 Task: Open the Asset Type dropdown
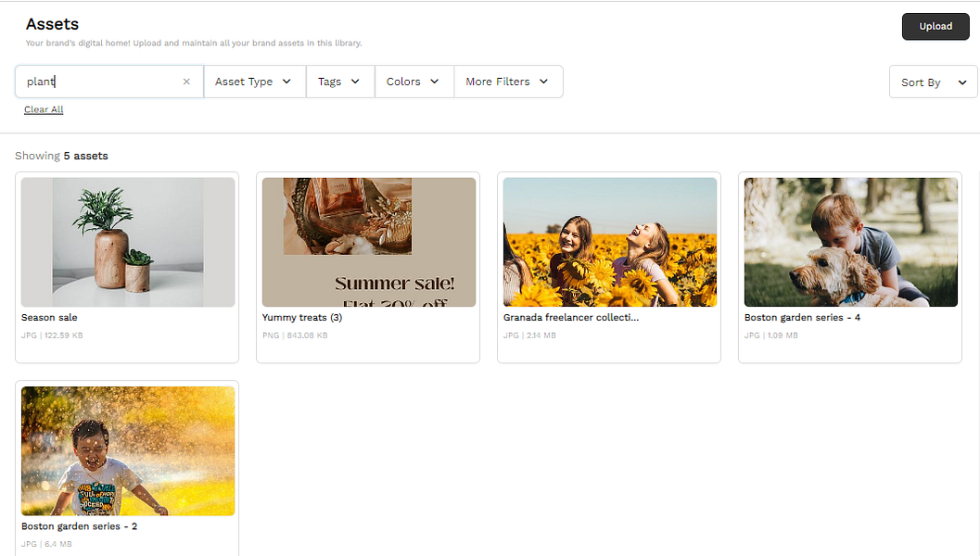tap(254, 82)
